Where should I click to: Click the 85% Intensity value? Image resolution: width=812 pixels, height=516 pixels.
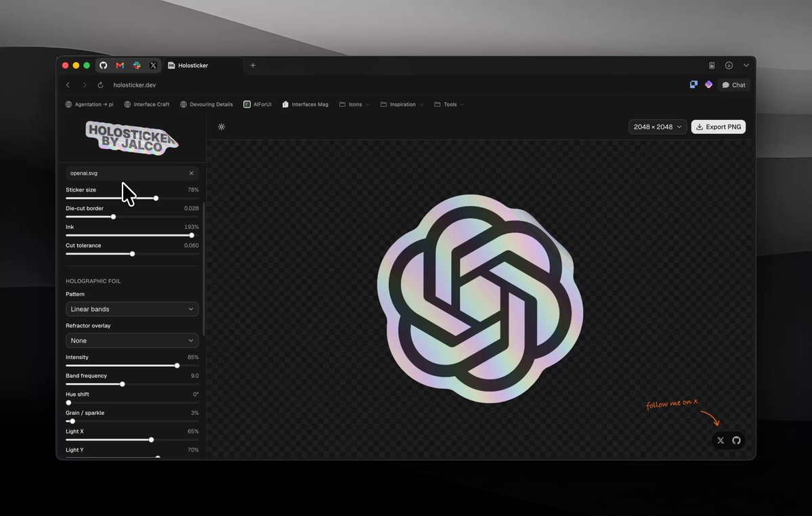(x=193, y=357)
